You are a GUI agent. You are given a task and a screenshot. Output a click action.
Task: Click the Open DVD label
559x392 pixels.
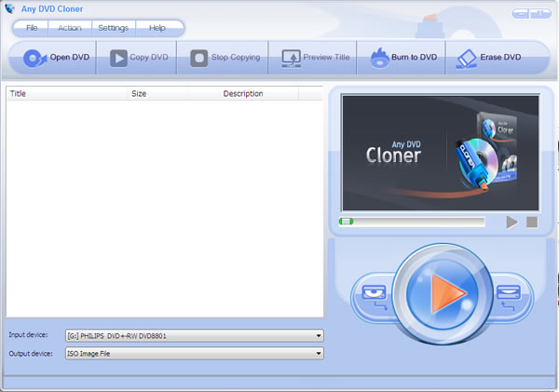click(x=70, y=57)
